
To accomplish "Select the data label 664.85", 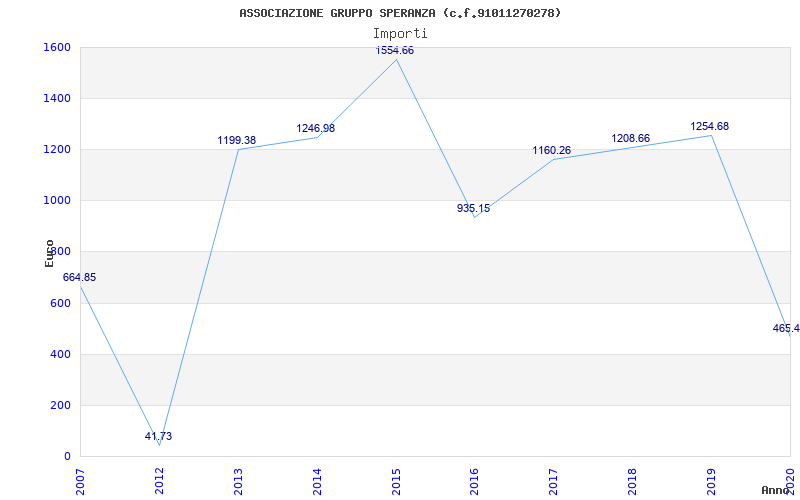I will click(x=79, y=278).
